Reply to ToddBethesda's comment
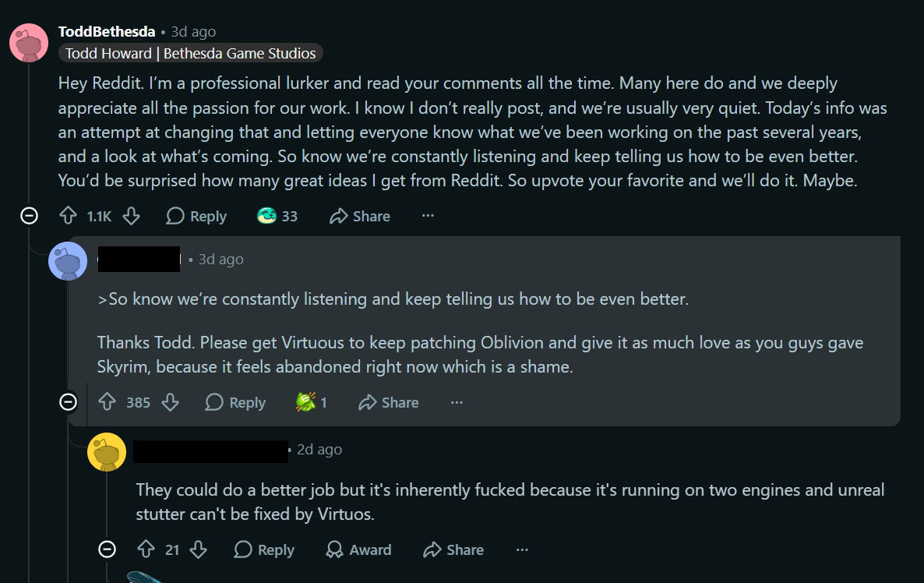This screenshot has height=583, width=924. click(x=196, y=217)
